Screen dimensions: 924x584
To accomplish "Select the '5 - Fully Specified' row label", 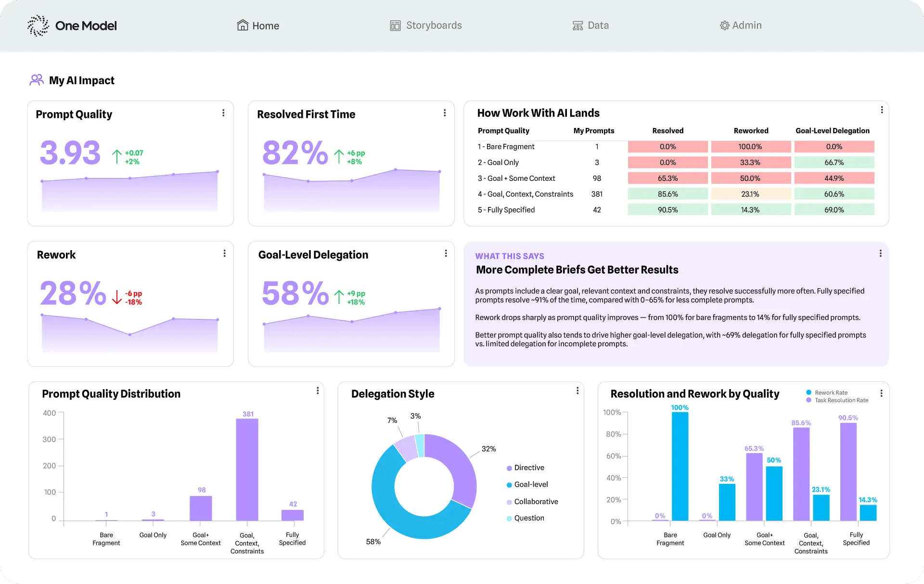I will coord(506,210).
